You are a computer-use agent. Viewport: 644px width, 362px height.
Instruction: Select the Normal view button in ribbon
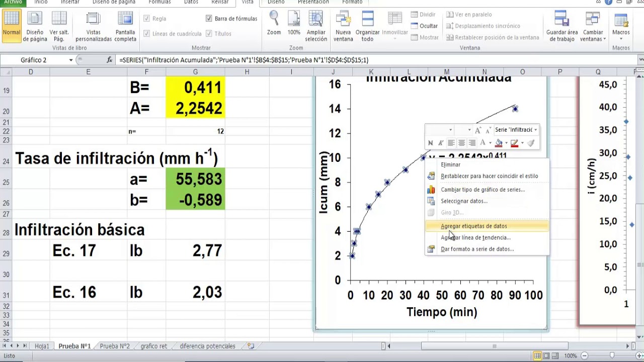12,26
